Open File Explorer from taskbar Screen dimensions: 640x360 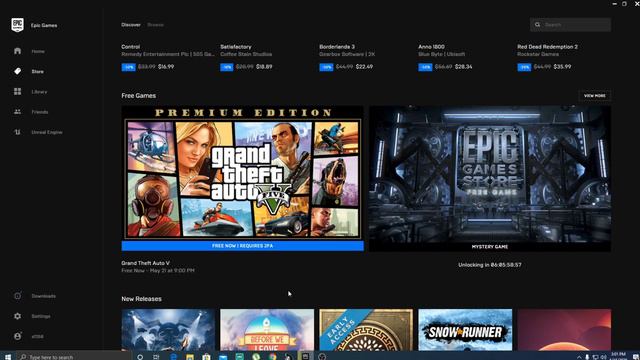point(190,357)
